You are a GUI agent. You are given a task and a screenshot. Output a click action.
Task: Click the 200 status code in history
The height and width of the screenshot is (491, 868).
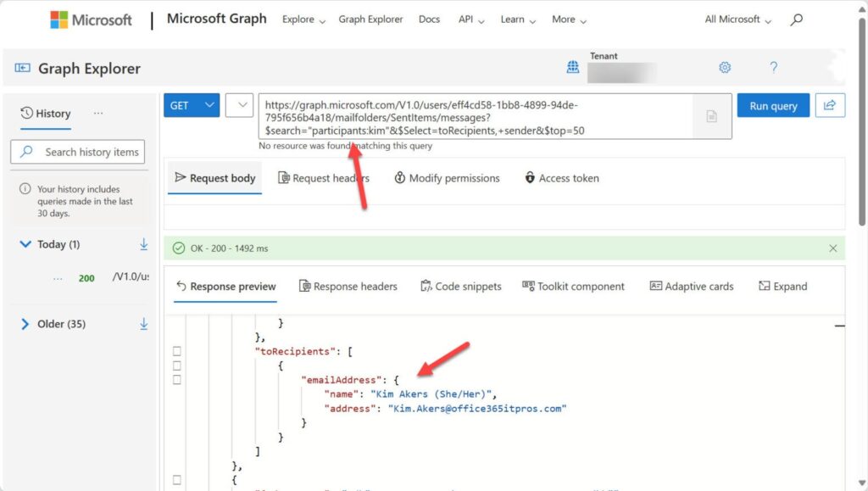[86, 278]
